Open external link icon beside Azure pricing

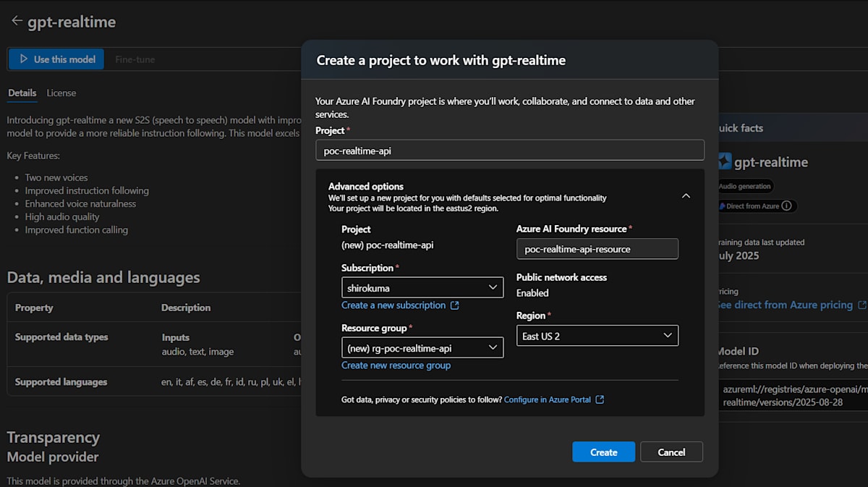click(x=861, y=305)
